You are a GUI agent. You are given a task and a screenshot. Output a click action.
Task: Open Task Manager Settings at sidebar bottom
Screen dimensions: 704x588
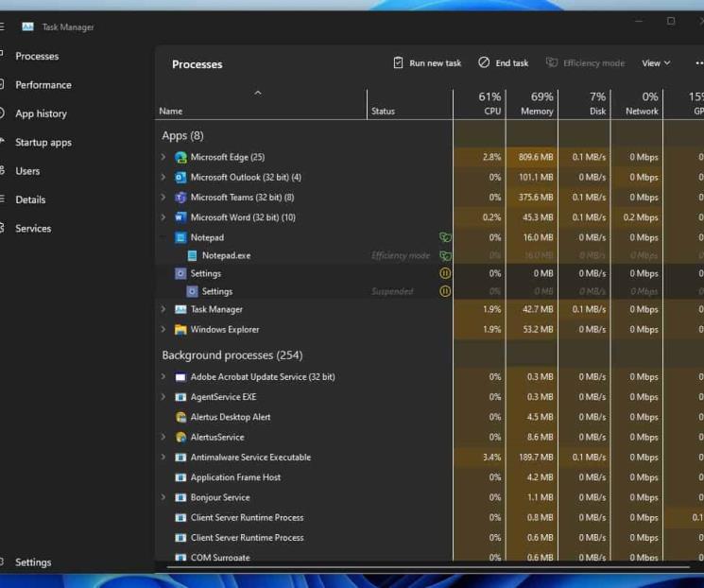pyautogui.click(x=33, y=562)
